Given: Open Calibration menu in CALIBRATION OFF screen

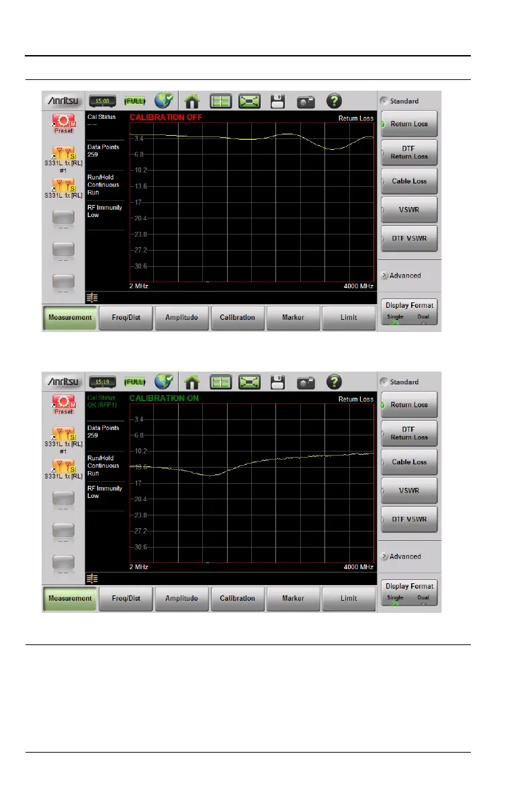Looking at the screenshot, I should point(237,318).
